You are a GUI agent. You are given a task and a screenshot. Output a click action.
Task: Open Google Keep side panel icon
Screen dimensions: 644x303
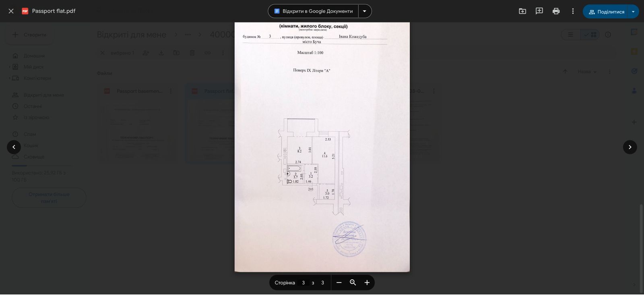634,52
